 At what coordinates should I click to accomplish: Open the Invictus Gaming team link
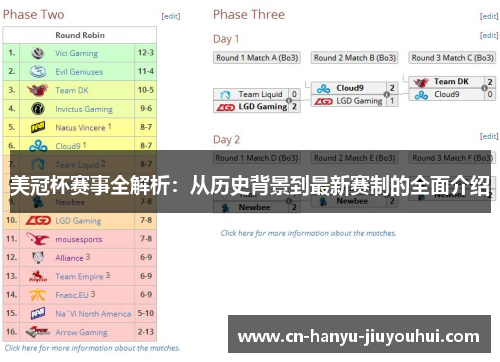[84, 109]
